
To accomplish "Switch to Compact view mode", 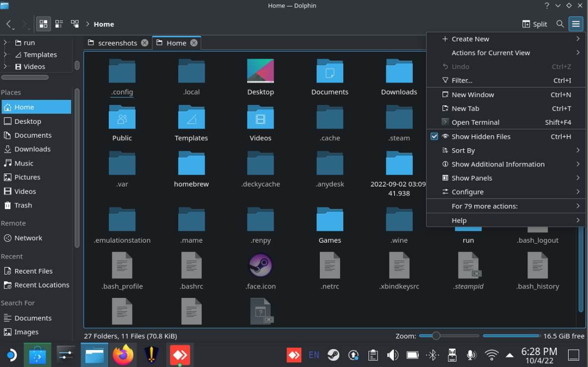I will pyautogui.click(x=59, y=24).
